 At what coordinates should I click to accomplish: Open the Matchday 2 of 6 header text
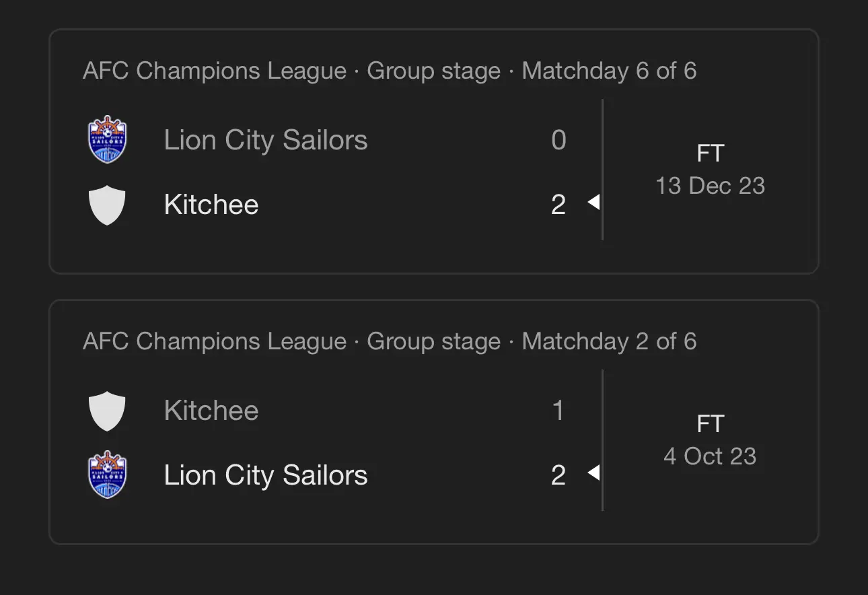[390, 341]
